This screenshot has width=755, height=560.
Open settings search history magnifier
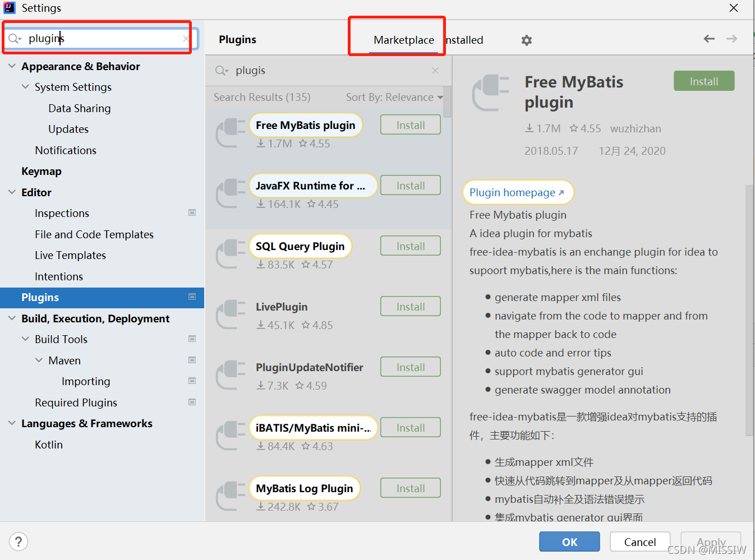click(x=15, y=39)
